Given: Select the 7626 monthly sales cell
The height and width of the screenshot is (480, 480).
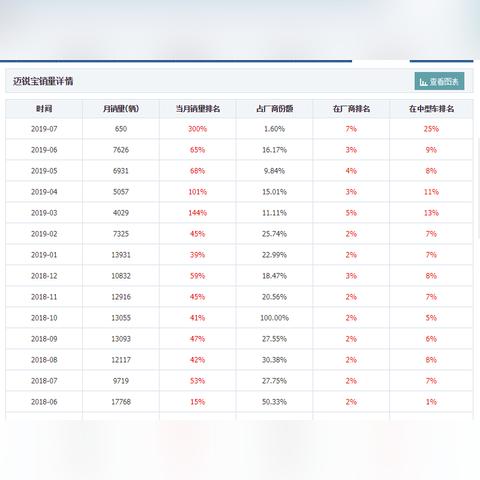Looking at the screenshot, I should [x=121, y=150].
